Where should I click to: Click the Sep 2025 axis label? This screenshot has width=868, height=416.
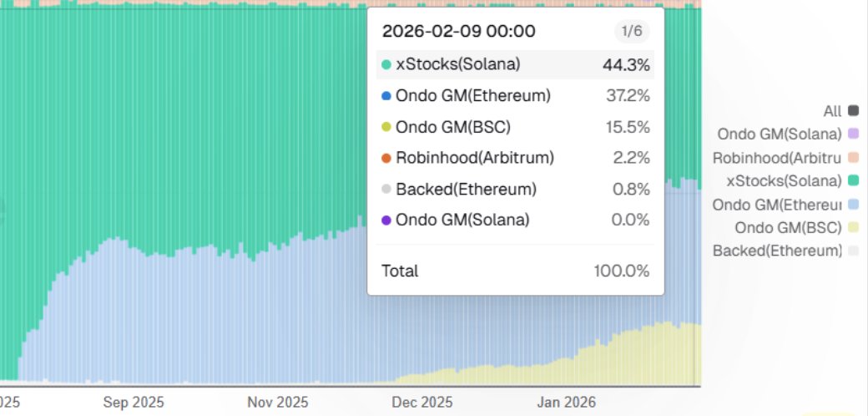pos(134,402)
